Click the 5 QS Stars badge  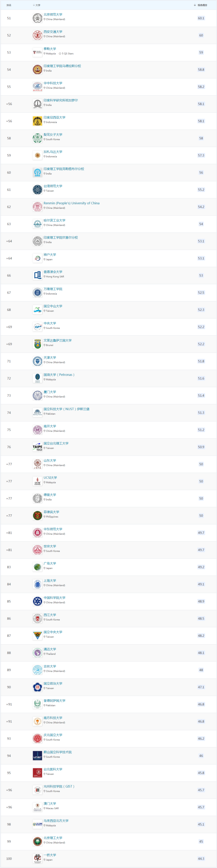[66, 54]
